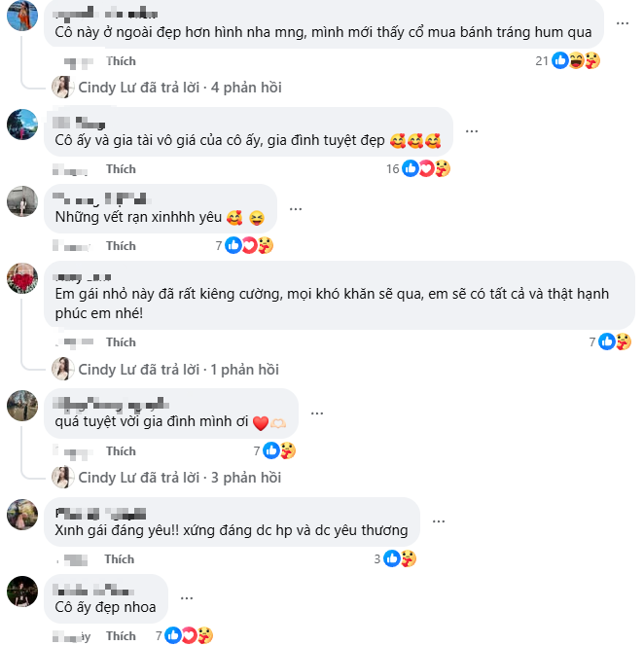
Task: Open options menu beside the 'Những vết rạn' comment
Action: point(296,207)
